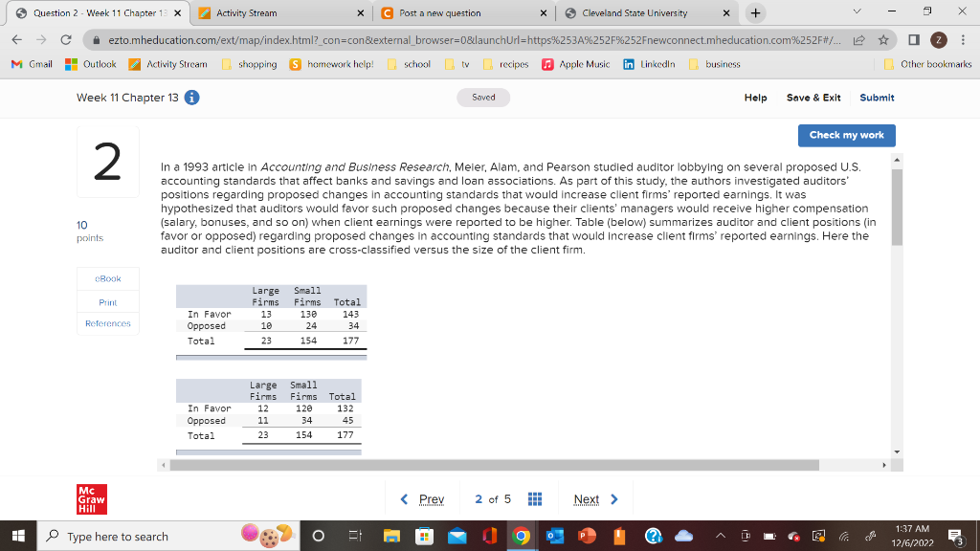Viewport: 980px width, 551px height.
Task: Open the tab search dropdown chevron
Action: pos(857,11)
